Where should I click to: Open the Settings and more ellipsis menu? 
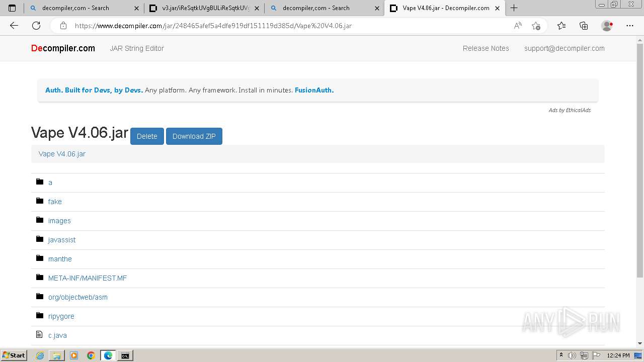click(x=630, y=26)
